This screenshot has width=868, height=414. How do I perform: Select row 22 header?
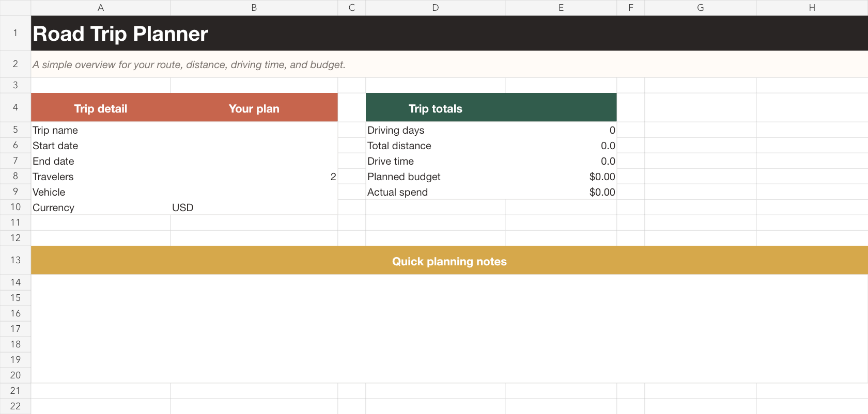[x=16, y=406]
